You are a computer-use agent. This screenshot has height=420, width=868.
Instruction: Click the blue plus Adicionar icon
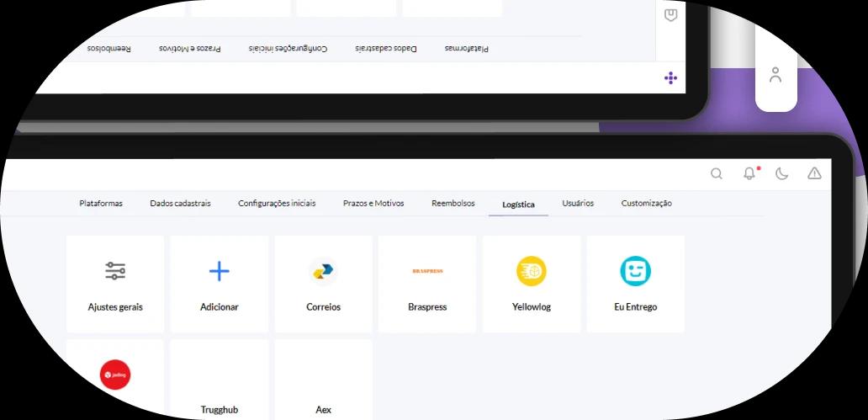[x=219, y=271]
